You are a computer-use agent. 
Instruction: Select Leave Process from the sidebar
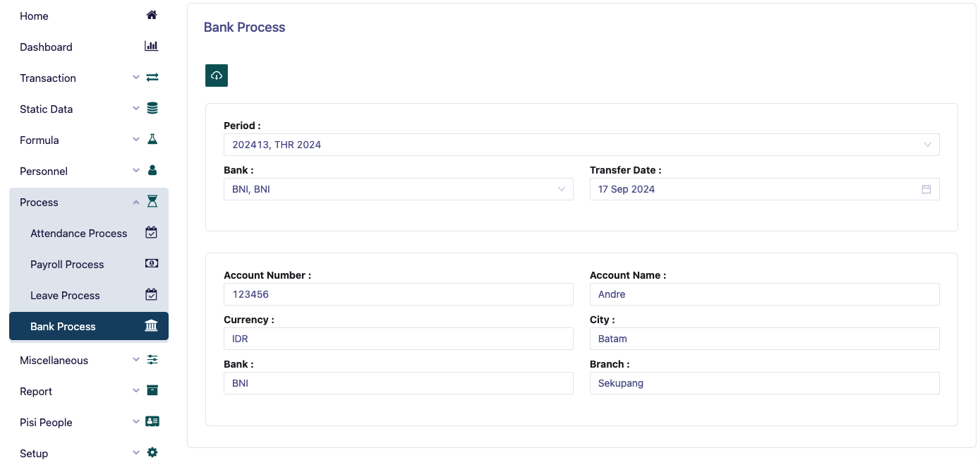click(65, 295)
